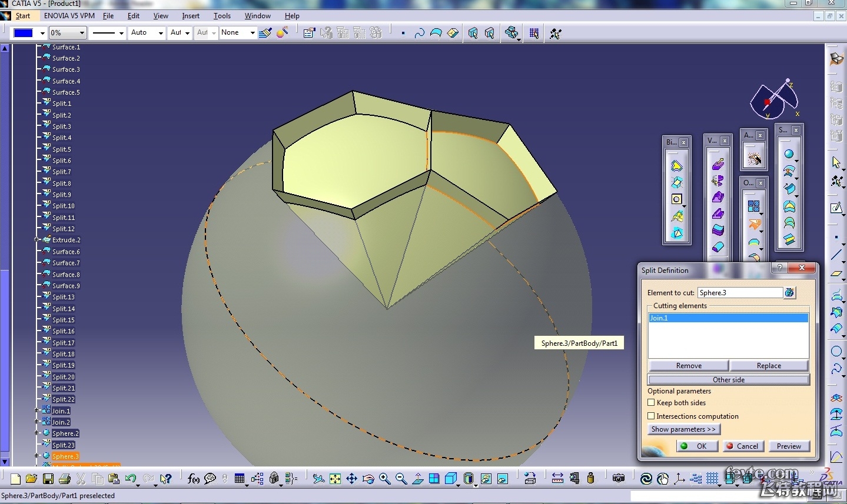Open the None layer dropdown
This screenshot has height=504, width=847.
[x=253, y=33]
